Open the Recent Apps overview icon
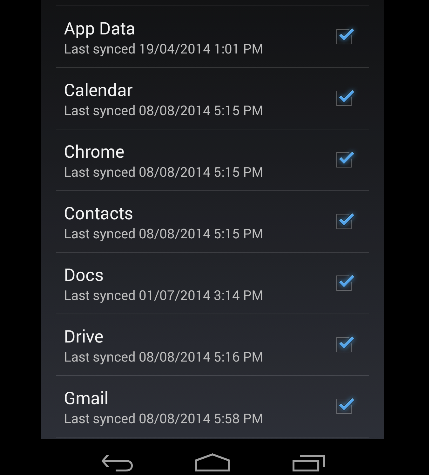Screen dimensions: 429x475 point(309,463)
